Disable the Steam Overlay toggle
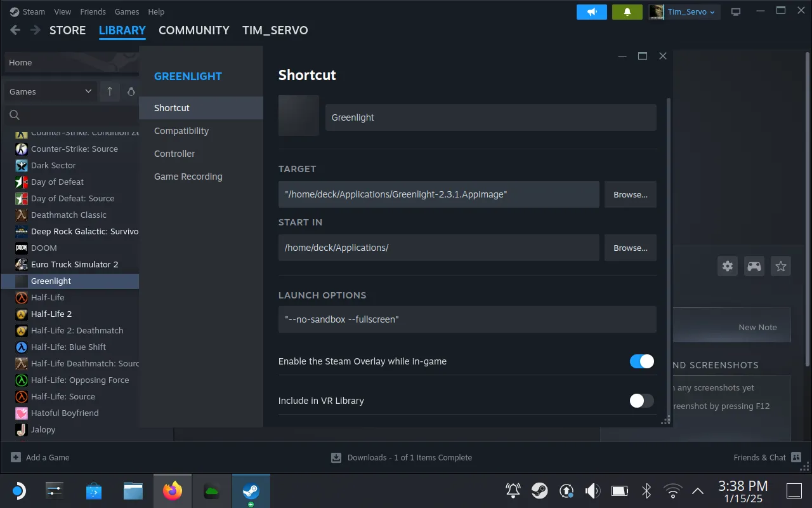Screen dimensions: 812x508 [x=641, y=361]
